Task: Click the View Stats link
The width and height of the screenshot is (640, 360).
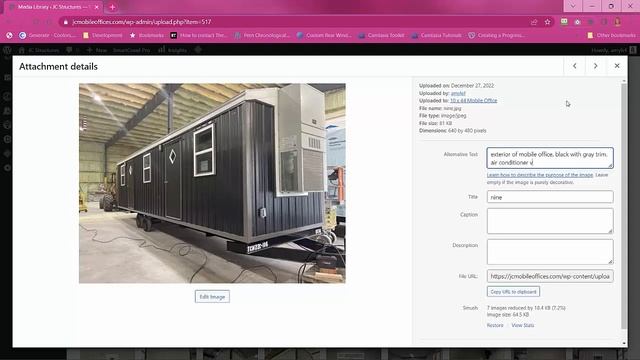Action: pyautogui.click(x=522, y=325)
